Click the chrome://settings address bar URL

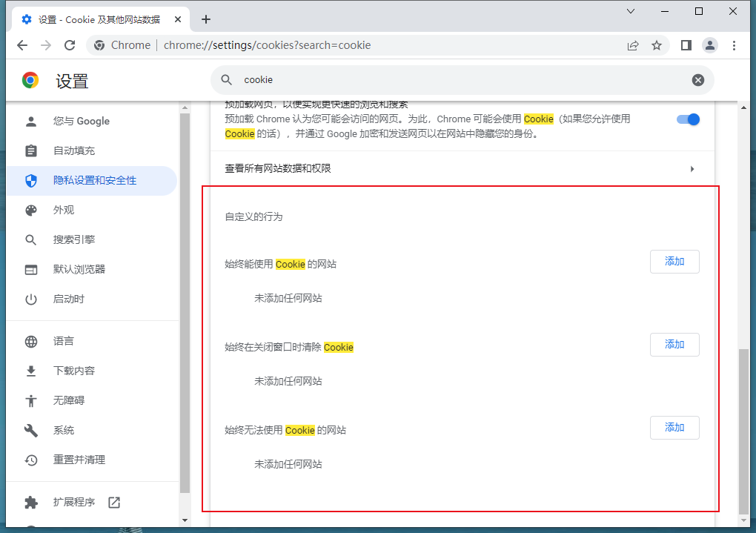(x=267, y=45)
